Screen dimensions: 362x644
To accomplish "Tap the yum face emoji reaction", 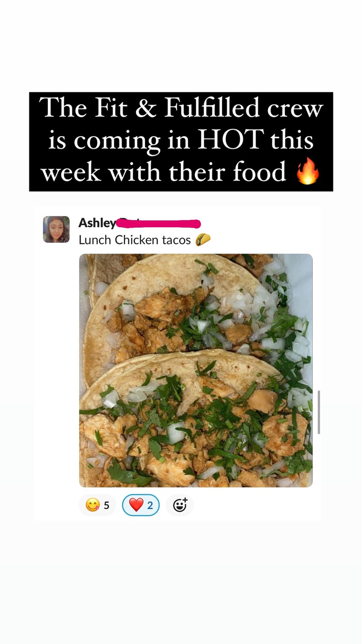I will coord(93,505).
